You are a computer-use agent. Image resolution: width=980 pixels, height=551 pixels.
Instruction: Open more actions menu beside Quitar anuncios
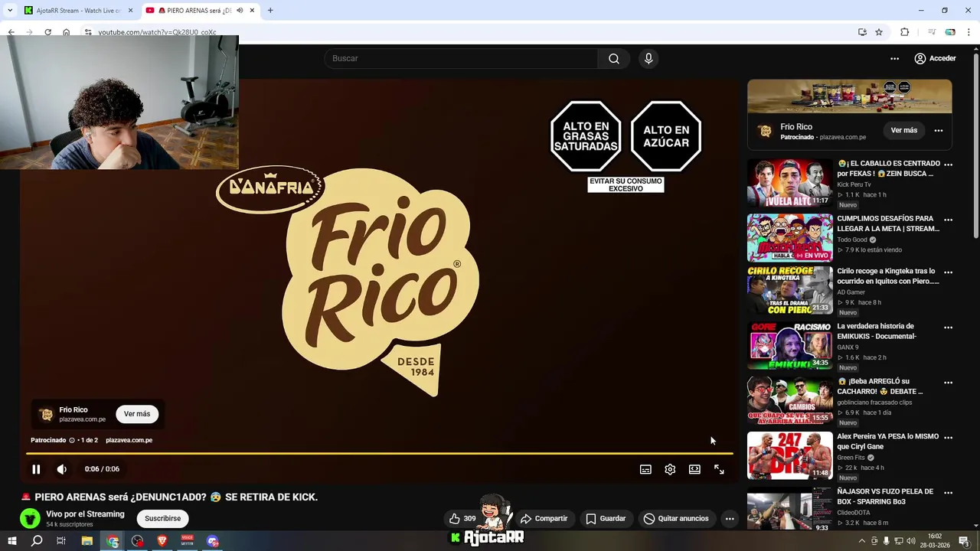pos(730,519)
